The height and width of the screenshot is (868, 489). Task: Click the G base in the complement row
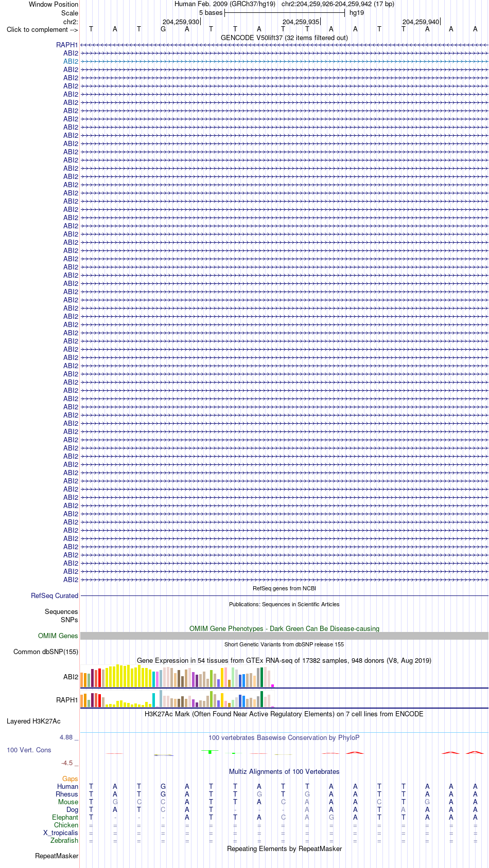tap(163, 29)
